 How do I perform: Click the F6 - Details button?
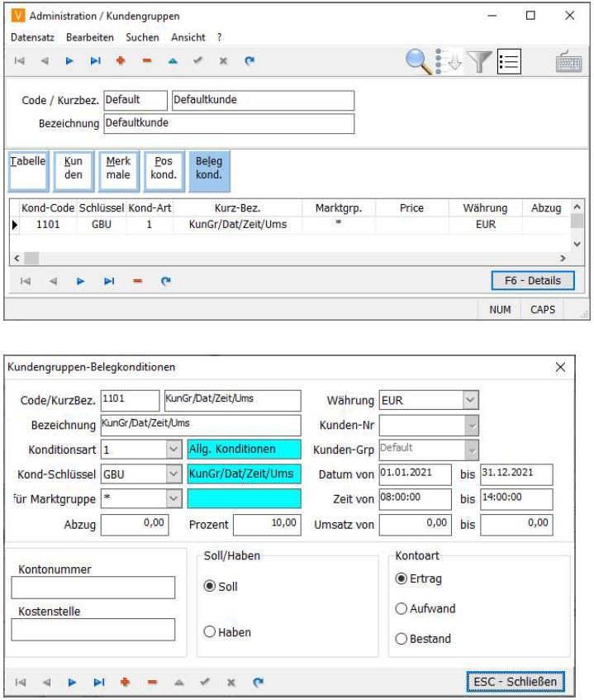(532, 281)
